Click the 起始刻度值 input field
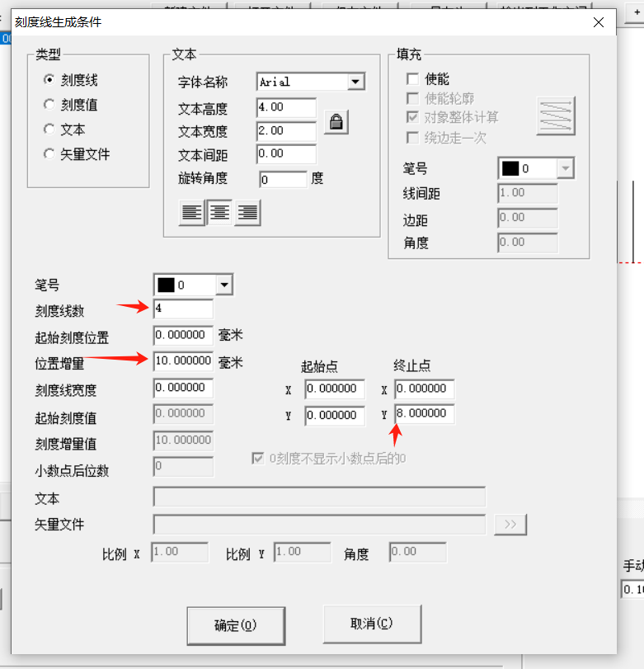644x669 pixels. tap(183, 414)
